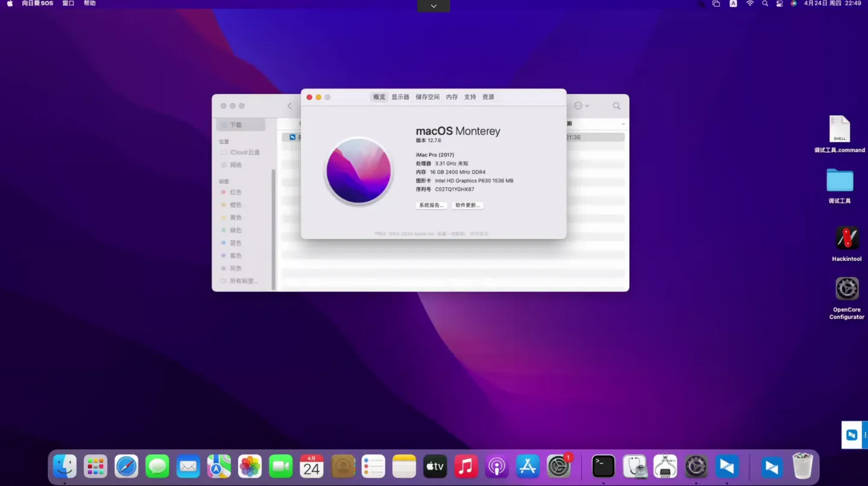Select the red 红色 tag in the sidebar
The image size is (868, 486).
click(234, 192)
